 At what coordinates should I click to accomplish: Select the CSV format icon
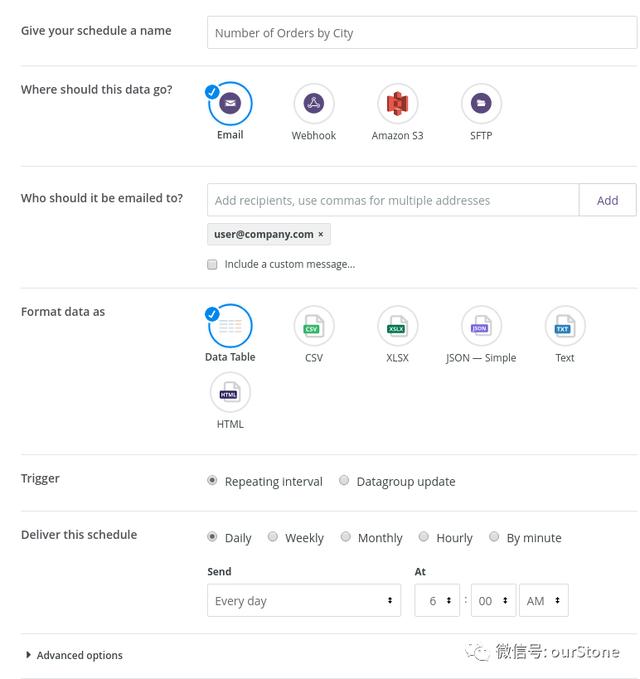314,326
